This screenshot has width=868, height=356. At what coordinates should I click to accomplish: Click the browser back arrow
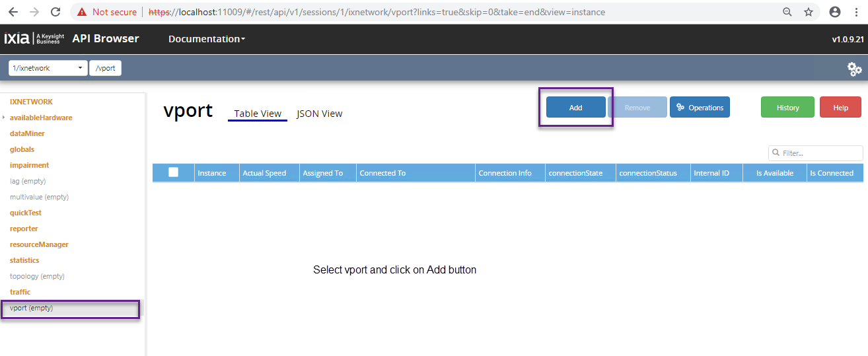point(13,12)
